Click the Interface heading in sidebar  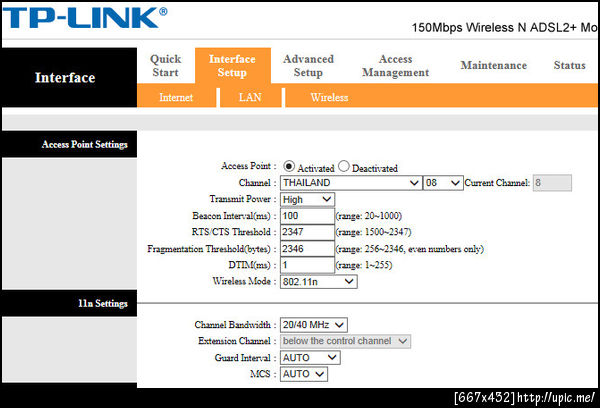[x=65, y=78]
